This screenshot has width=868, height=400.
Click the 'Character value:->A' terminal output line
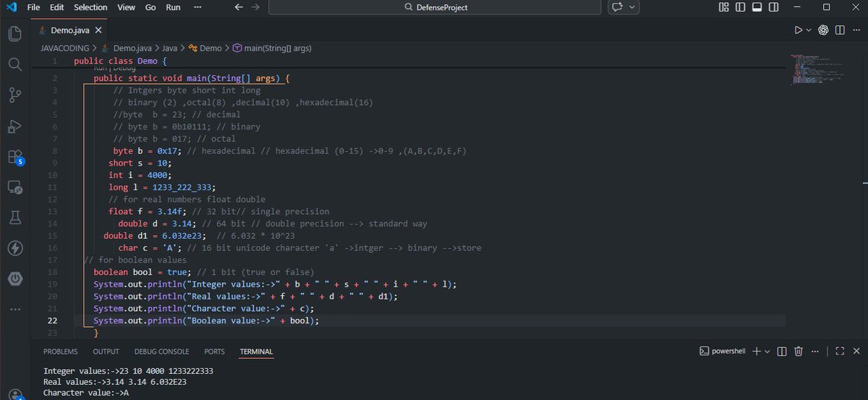[88, 393]
